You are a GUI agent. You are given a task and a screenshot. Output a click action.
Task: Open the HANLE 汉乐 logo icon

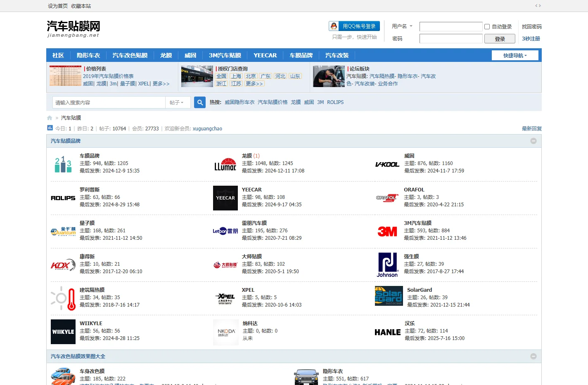[388, 332]
